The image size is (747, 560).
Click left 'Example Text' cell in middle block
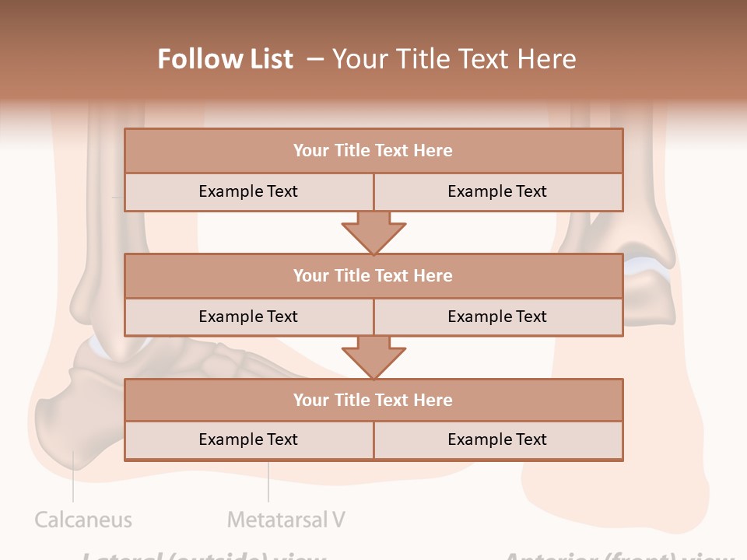pos(248,317)
